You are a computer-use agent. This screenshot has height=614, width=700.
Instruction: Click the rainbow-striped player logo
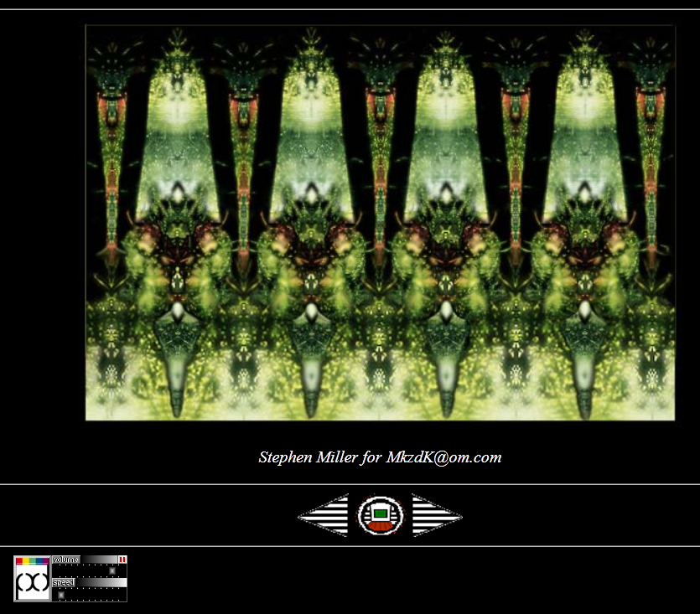point(32,579)
